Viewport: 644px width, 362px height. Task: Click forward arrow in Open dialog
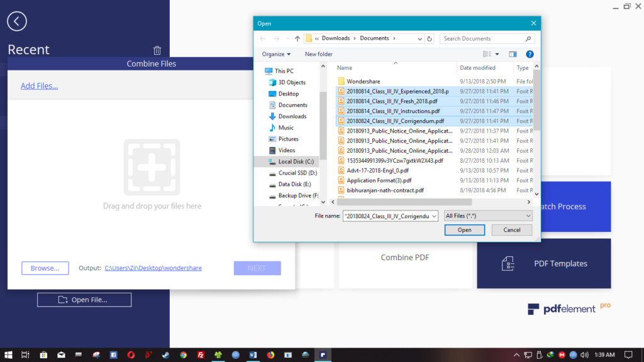tap(277, 38)
